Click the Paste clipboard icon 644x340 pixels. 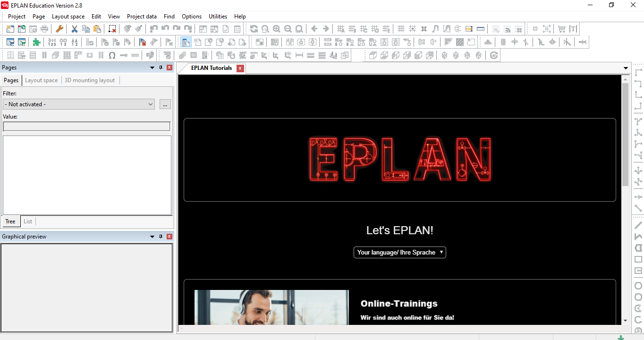pyautogui.click(x=97, y=29)
